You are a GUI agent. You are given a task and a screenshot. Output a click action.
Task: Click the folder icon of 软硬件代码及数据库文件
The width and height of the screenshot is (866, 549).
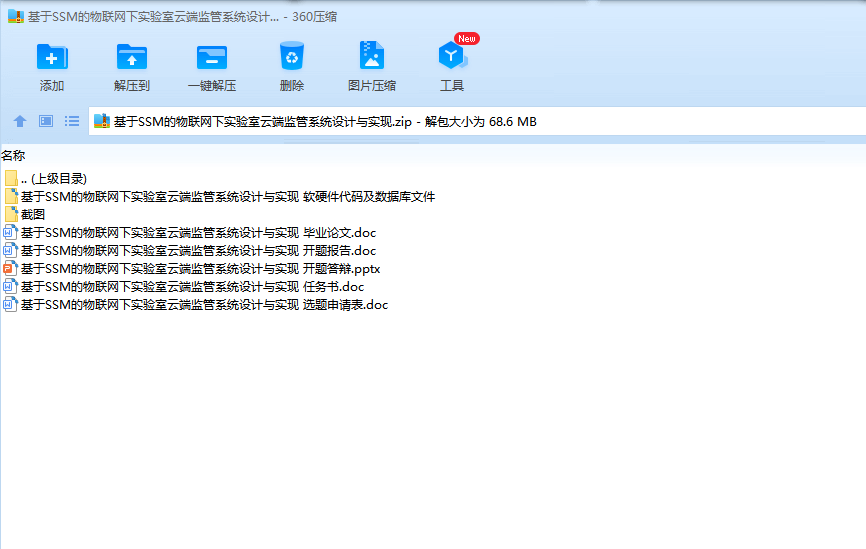coord(11,196)
